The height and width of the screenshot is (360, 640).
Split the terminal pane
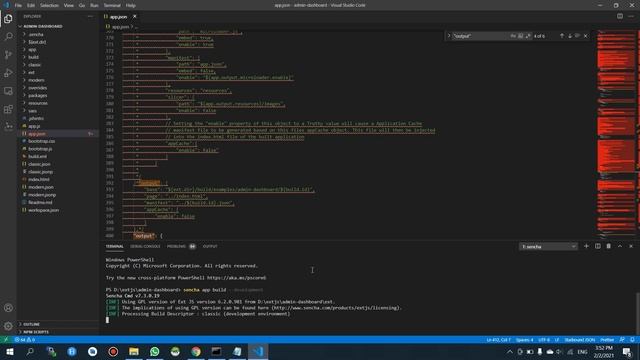[x=598, y=246]
